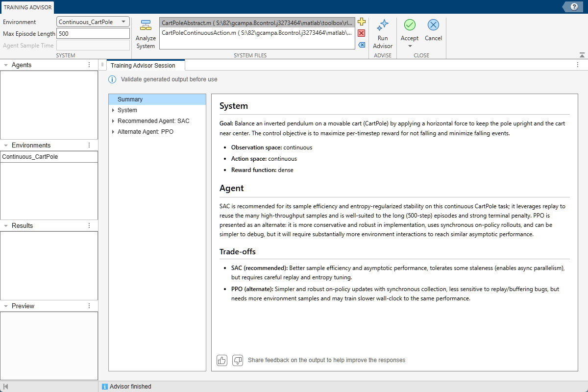Viewport: 588px width, 392px height.
Task: Click the Reward function: dense bullet
Action: pos(262,170)
